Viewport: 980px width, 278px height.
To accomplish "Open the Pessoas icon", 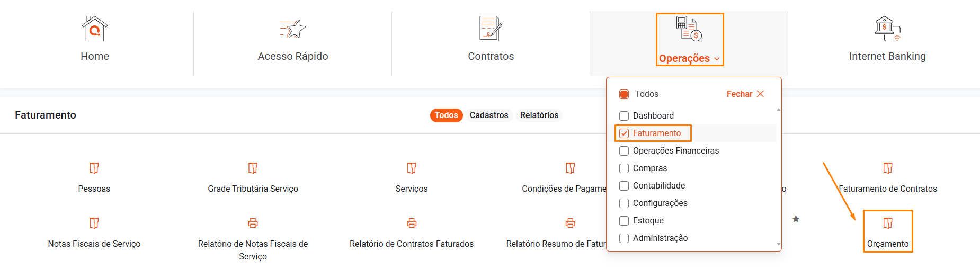I will click(94, 168).
